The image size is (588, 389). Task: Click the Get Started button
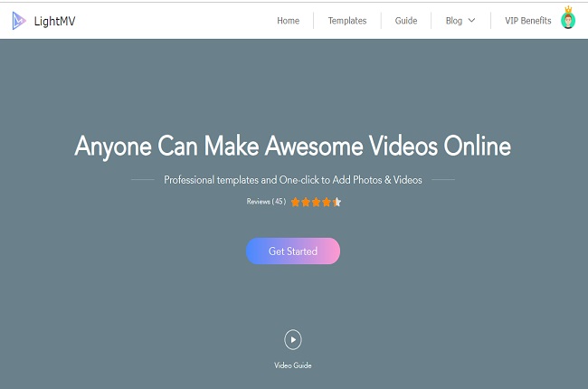[293, 251]
